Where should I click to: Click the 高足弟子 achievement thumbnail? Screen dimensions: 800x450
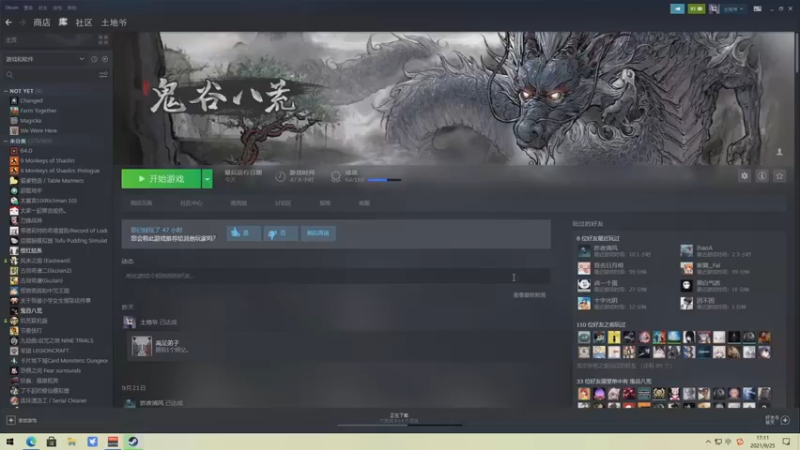141,346
